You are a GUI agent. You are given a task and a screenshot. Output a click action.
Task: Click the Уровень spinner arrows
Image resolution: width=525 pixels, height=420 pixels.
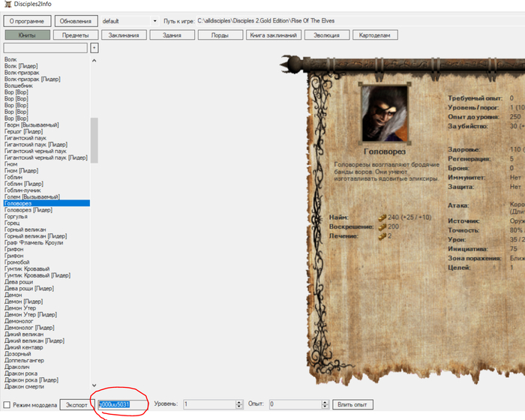(238, 404)
